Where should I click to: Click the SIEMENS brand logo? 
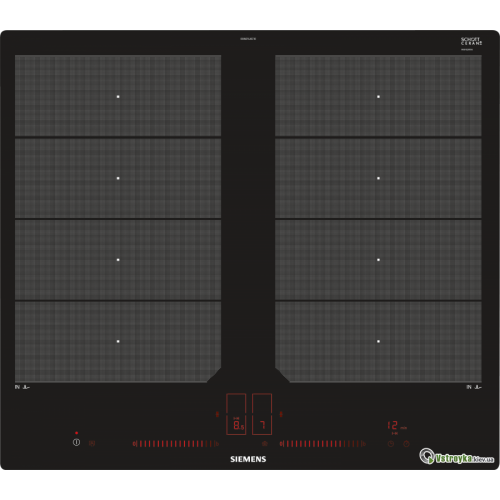[248, 459]
